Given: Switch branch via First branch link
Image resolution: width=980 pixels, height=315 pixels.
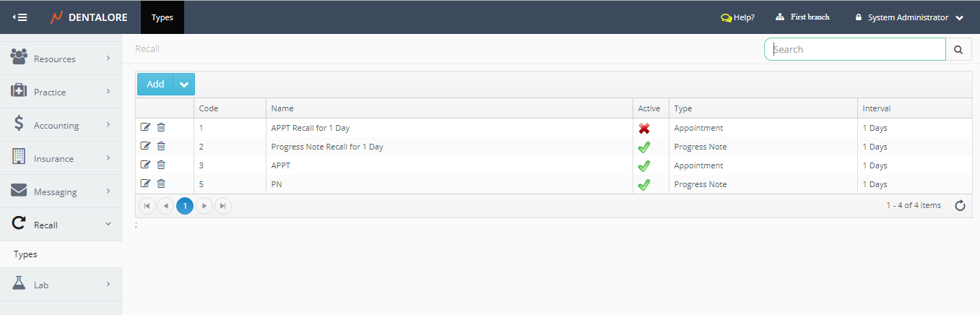Looking at the screenshot, I should coord(802,17).
